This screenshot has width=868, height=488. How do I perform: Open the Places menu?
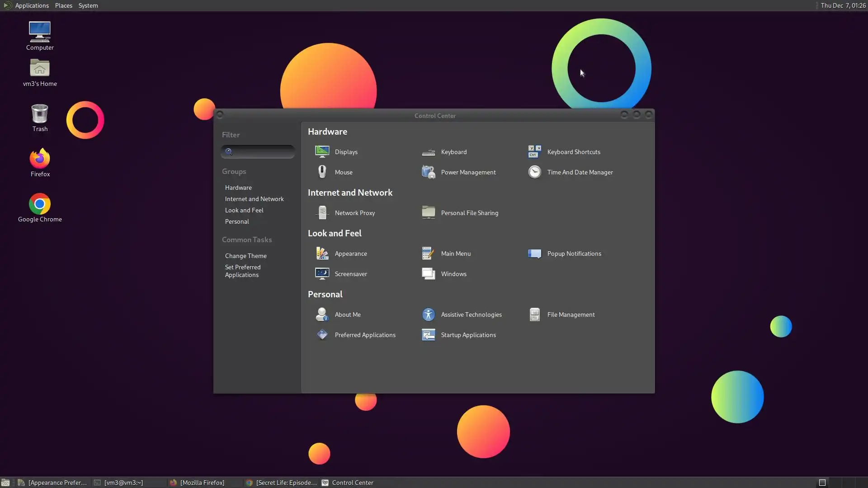[x=63, y=5]
